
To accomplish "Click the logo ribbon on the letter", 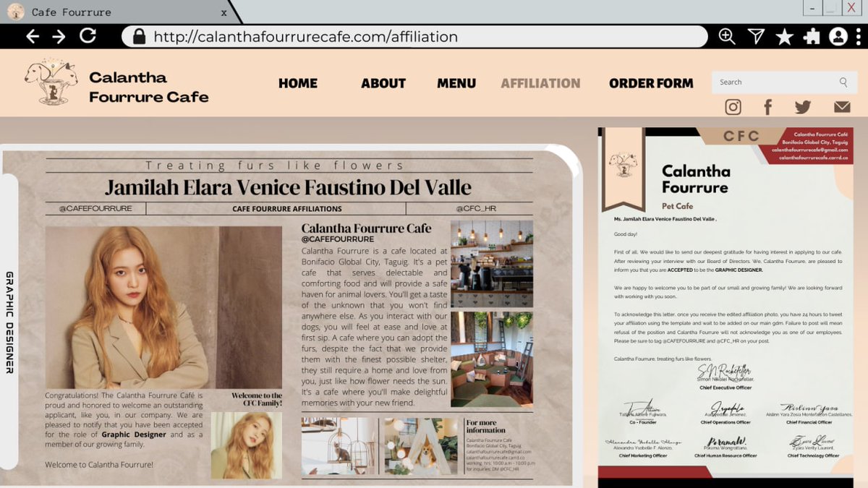I will (x=624, y=171).
